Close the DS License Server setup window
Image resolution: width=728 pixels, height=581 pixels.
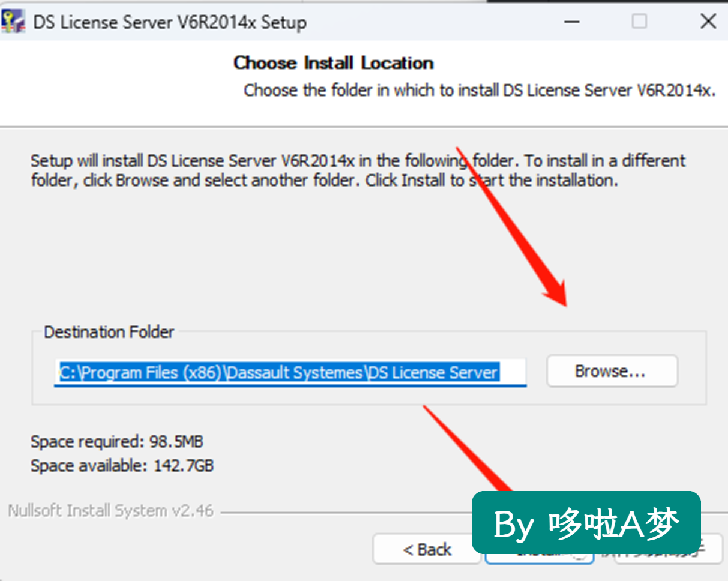click(x=708, y=22)
